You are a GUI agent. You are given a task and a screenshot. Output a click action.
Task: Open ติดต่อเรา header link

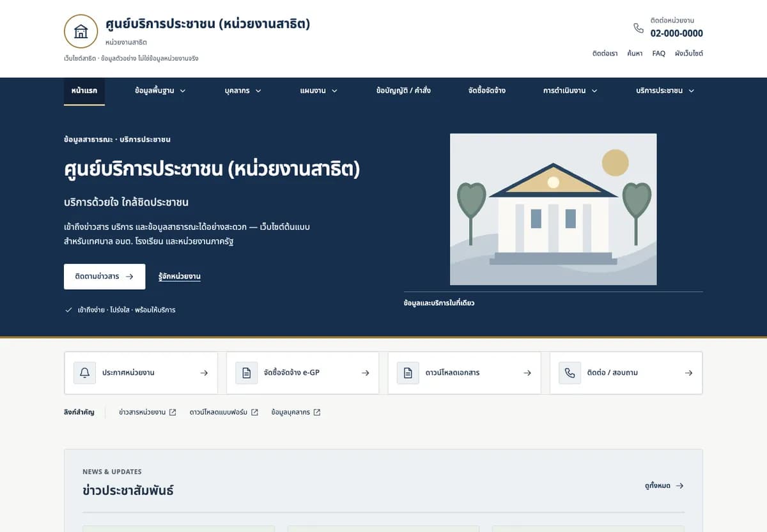coord(605,54)
